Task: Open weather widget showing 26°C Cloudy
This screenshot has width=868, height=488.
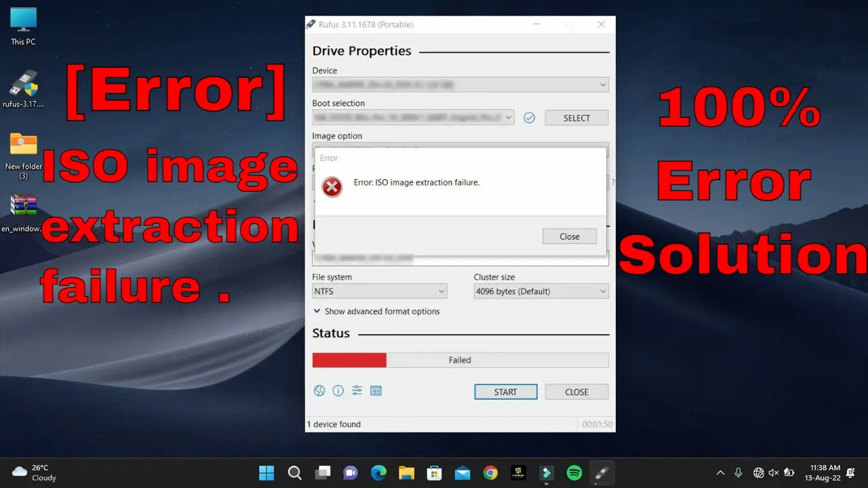Action: click(x=35, y=472)
